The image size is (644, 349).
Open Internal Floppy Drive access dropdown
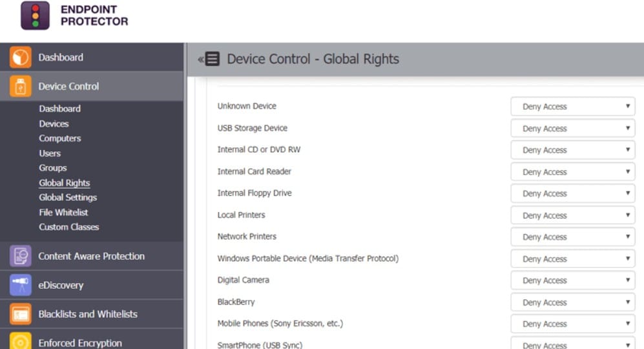click(573, 194)
